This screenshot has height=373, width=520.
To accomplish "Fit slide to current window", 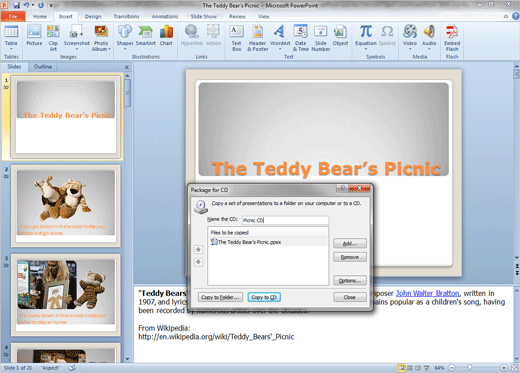I will point(515,368).
